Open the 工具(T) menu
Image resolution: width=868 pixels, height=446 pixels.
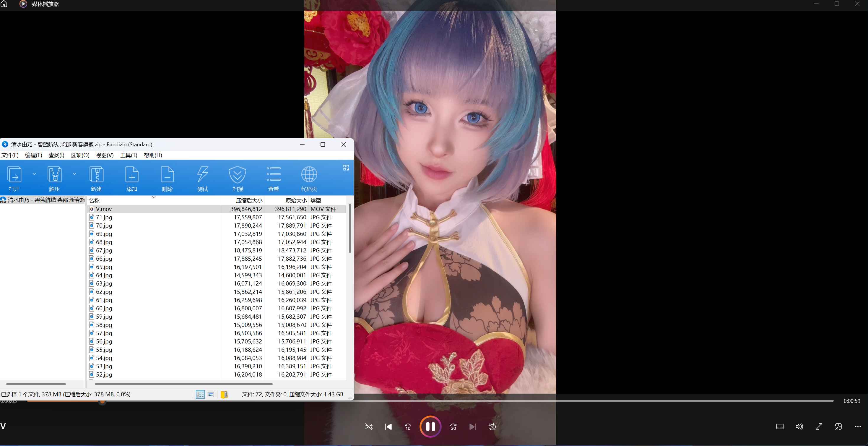[129, 155]
